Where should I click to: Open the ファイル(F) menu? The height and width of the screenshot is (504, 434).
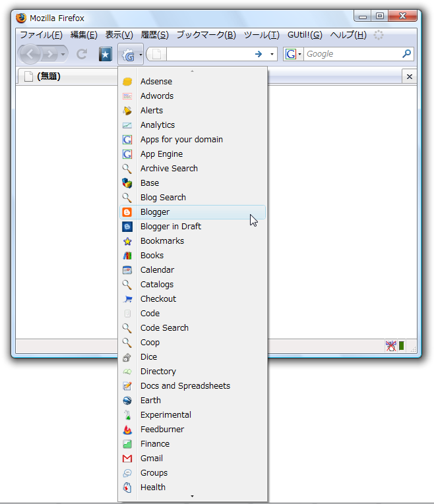coord(41,35)
